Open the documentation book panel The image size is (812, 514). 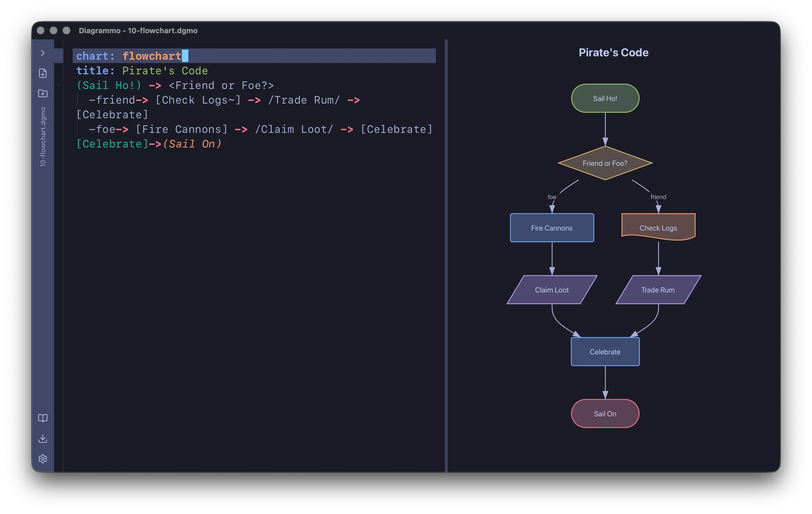(43, 418)
